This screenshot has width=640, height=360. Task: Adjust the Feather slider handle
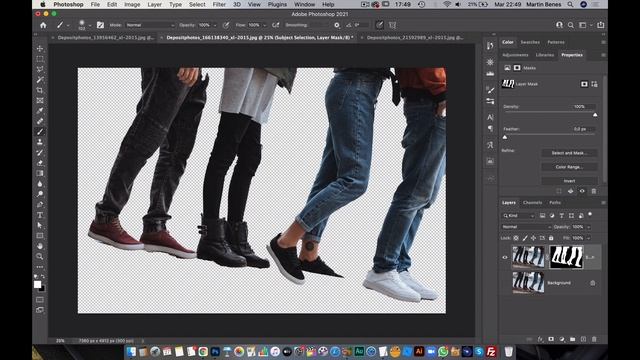coord(505,138)
